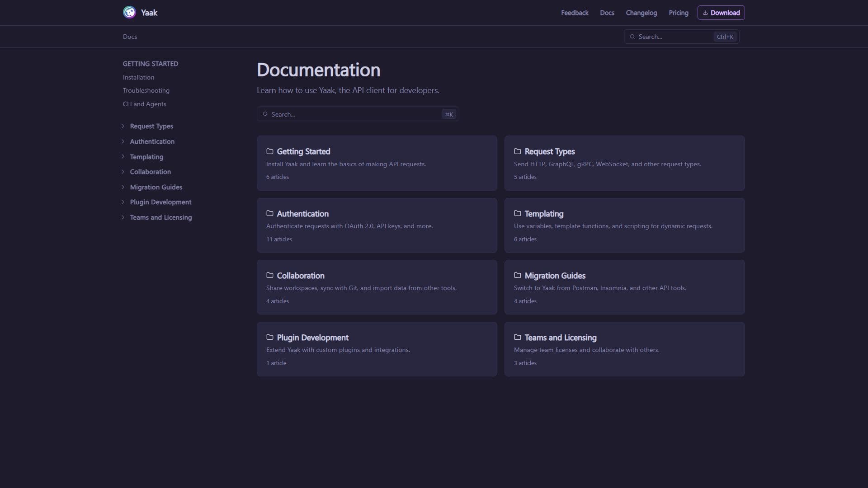Focus the main documentation Search field
The height and width of the screenshot is (488, 868).
tap(358, 114)
